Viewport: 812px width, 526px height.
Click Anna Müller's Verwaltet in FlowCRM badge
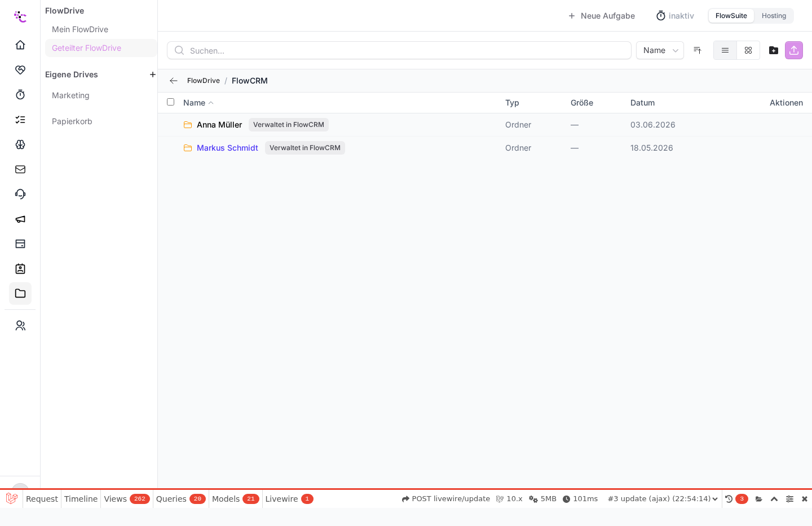(289, 125)
